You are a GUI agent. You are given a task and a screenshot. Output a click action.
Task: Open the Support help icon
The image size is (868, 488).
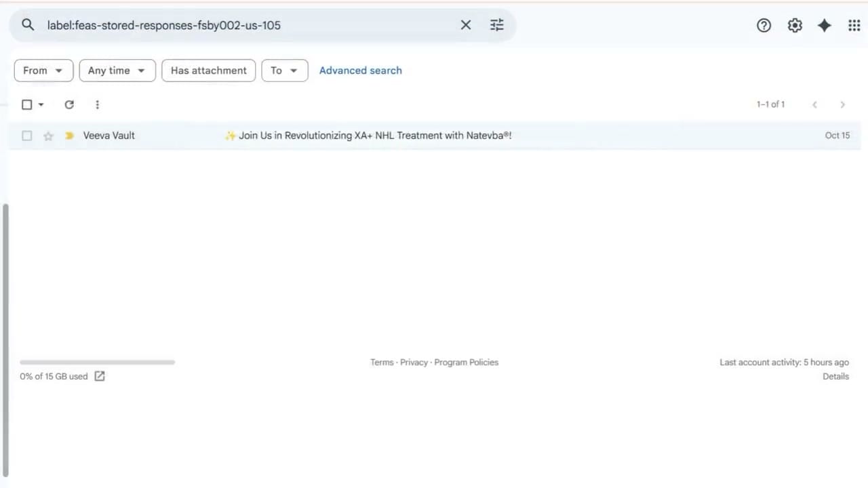764,26
